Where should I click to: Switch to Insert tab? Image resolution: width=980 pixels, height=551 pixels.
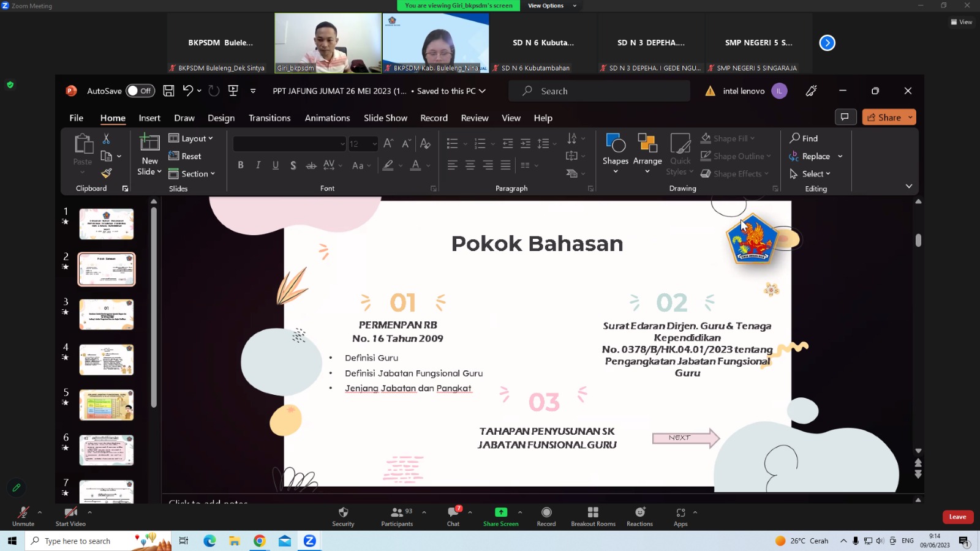coord(149,118)
